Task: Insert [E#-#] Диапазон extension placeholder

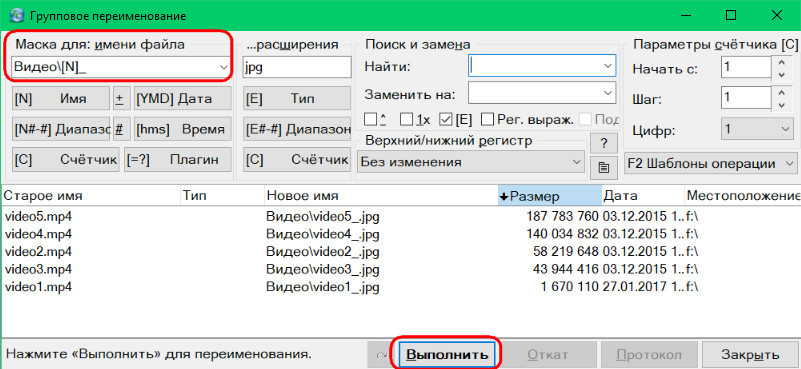Action: pos(297,129)
